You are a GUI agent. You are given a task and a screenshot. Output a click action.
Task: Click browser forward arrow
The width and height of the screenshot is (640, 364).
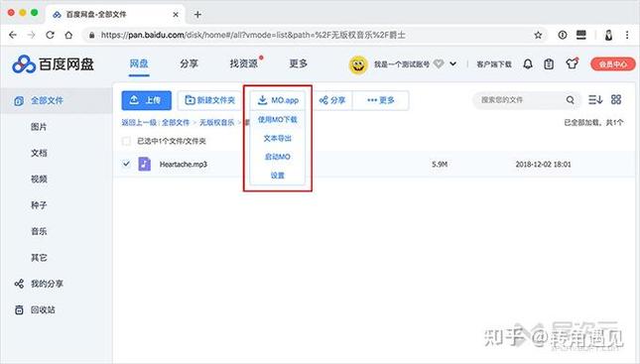32,35
